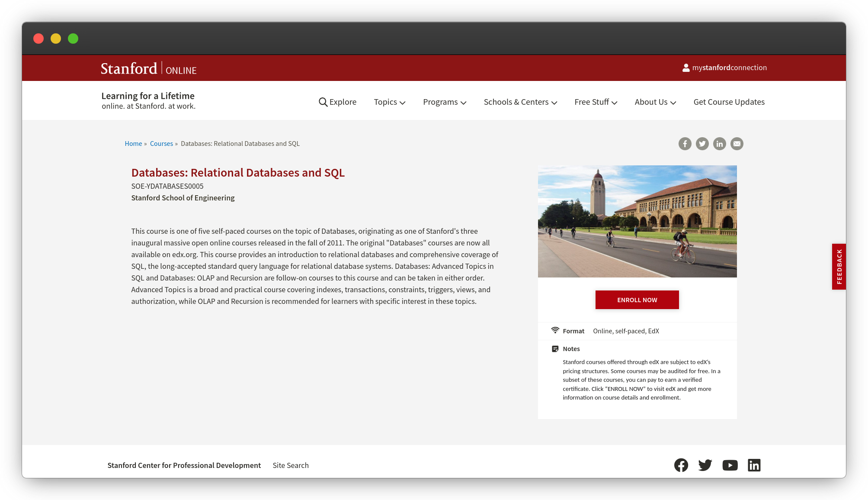Close the browser window with the red button

click(x=38, y=39)
